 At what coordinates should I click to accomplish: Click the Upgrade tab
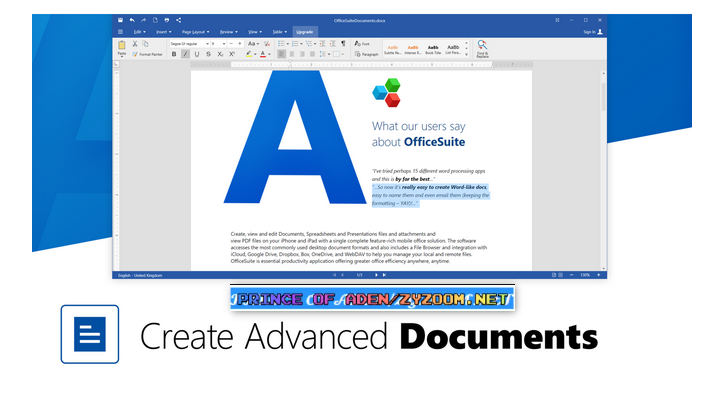[x=305, y=32]
